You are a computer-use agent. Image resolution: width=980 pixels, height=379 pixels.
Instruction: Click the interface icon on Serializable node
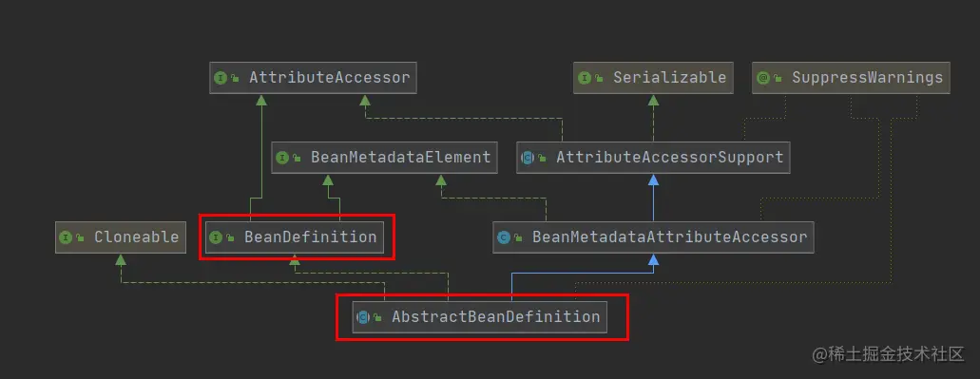[585, 78]
